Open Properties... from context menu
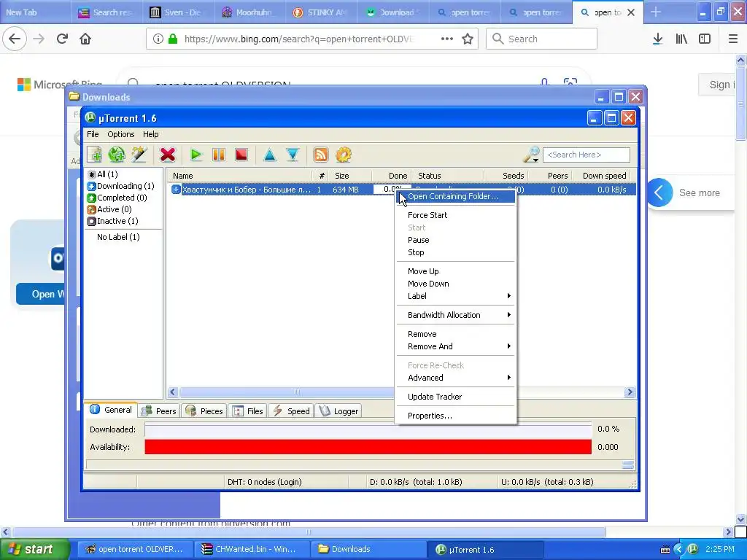 [x=456, y=416]
